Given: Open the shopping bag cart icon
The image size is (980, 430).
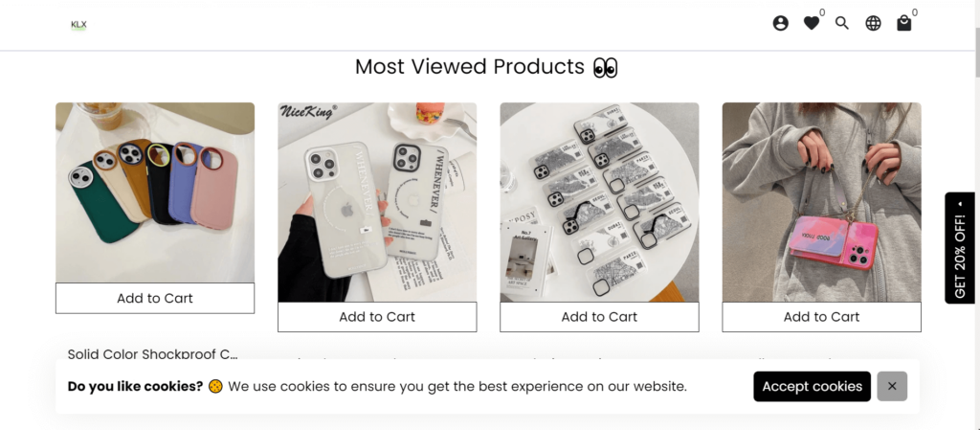Looking at the screenshot, I should coord(903,24).
